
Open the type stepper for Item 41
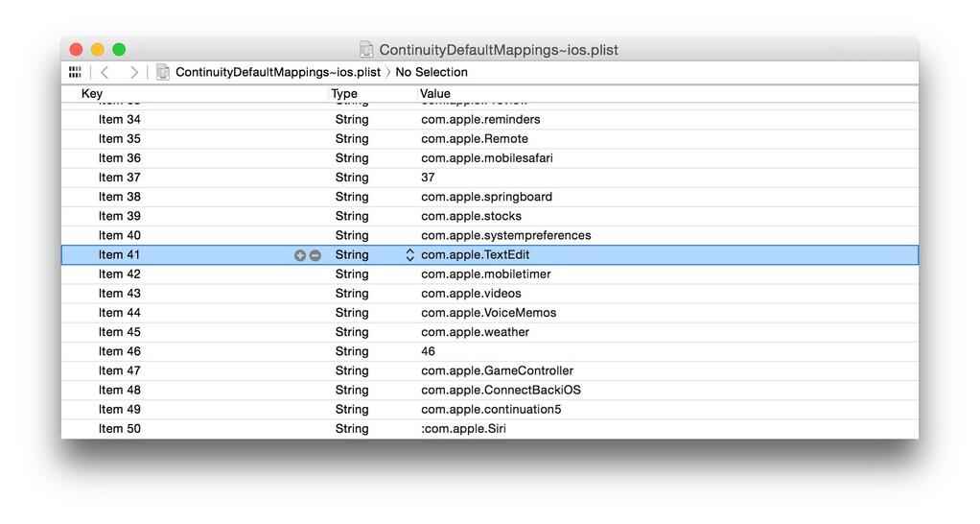pyautogui.click(x=409, y=255)
